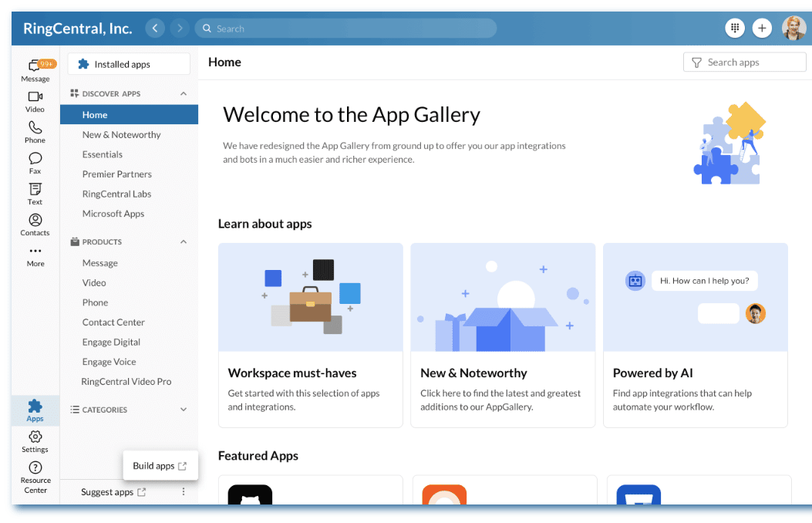
Task: Click the plus icon in top bar
Action: [x=762, y=29]
